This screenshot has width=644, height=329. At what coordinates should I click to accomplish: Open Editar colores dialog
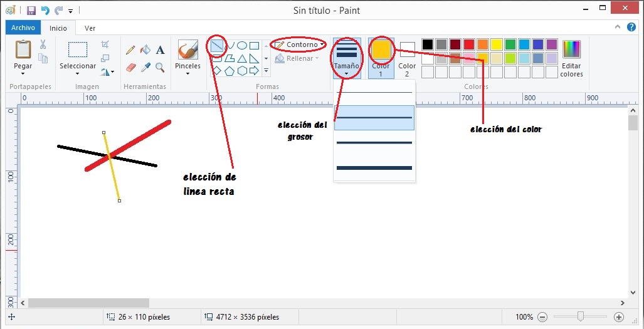point(571,58)
